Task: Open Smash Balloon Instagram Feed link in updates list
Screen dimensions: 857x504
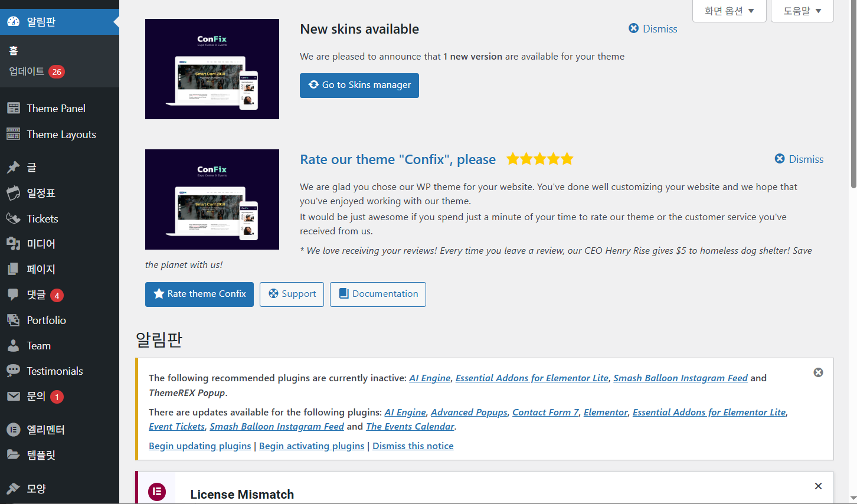Action: coord(277,427)
